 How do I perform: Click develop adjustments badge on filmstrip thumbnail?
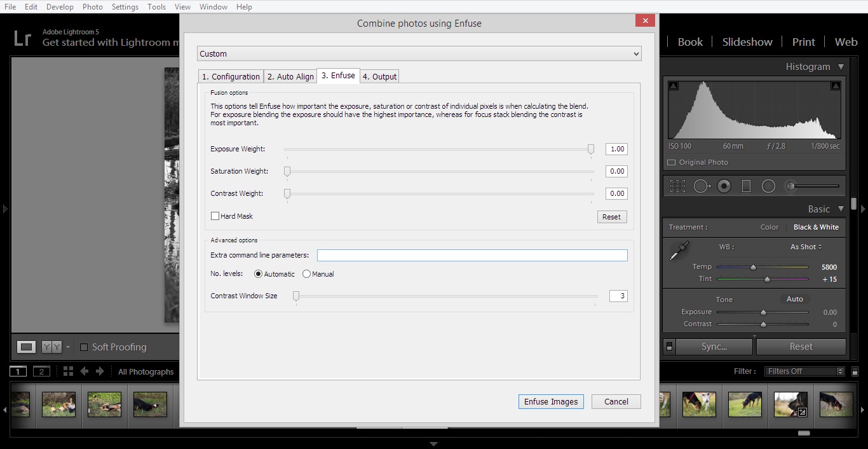point(802,412)
